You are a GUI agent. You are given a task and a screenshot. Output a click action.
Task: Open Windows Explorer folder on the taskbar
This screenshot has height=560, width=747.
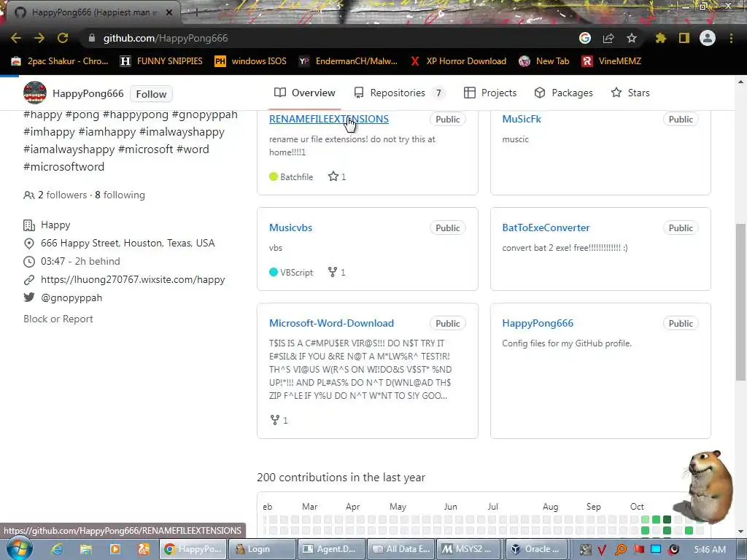[86, 549]
